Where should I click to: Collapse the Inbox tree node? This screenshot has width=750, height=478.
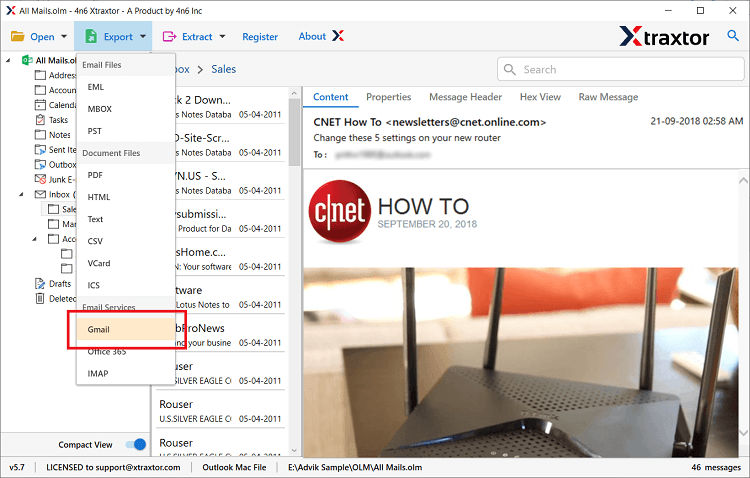[21, 194]
